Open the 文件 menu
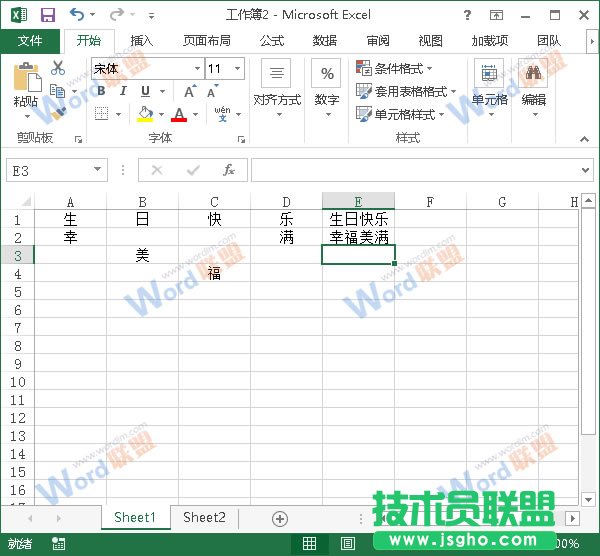600x556 pixels. pos(30,41)
